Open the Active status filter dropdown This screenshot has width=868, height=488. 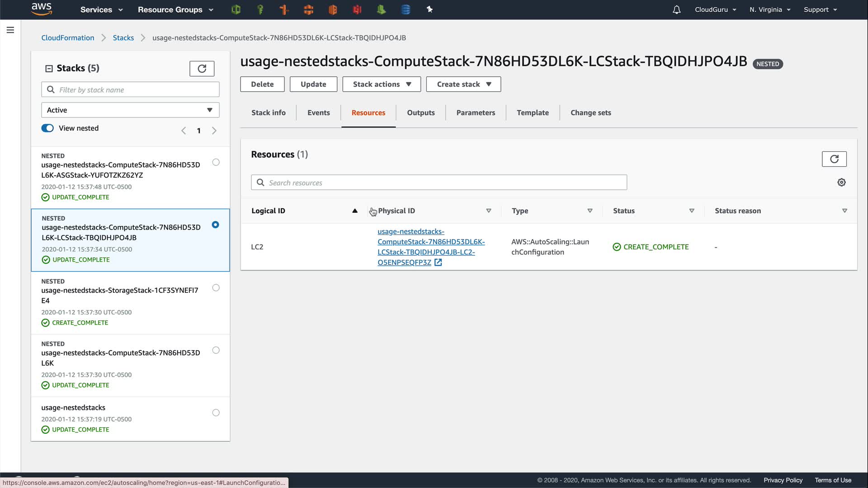pyautogui.click(x=130, y=110)
